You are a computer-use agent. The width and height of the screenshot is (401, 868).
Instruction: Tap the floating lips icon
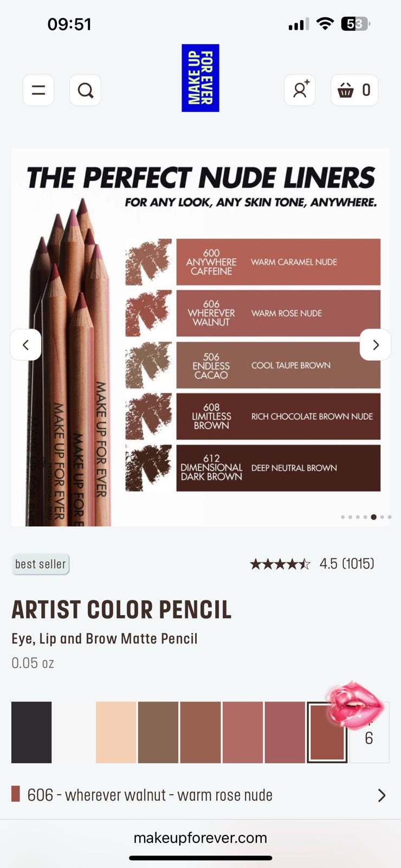pyautogui.click(x=353, y=705)
